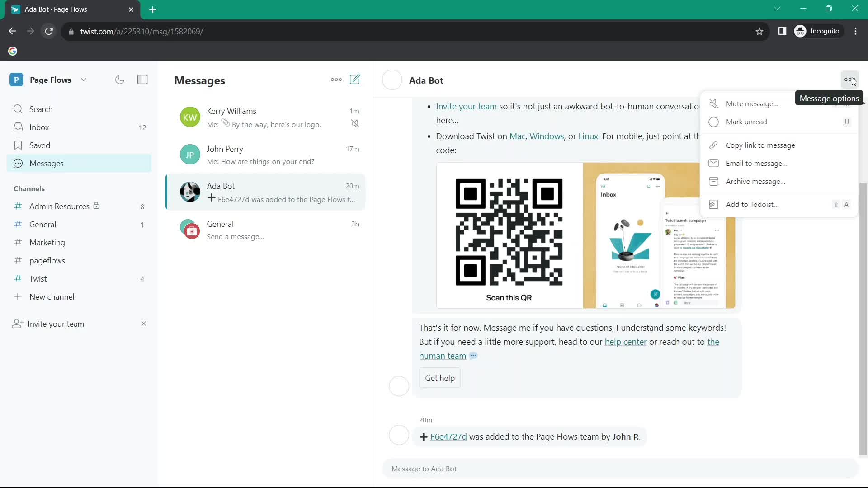Select Copy link to message
This screenshot has height=488, width=868.
[779, 145]
